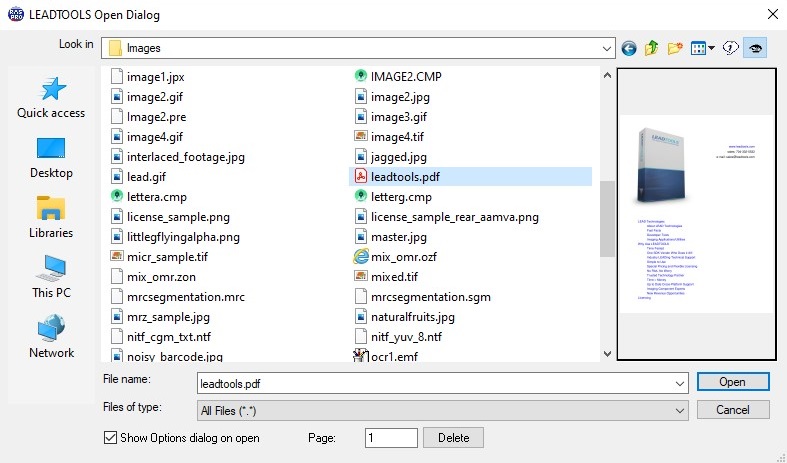The height and width of the screenshot is (463, 787).
Task: Open Quick access in sidebar
Action: coord(51,98)
